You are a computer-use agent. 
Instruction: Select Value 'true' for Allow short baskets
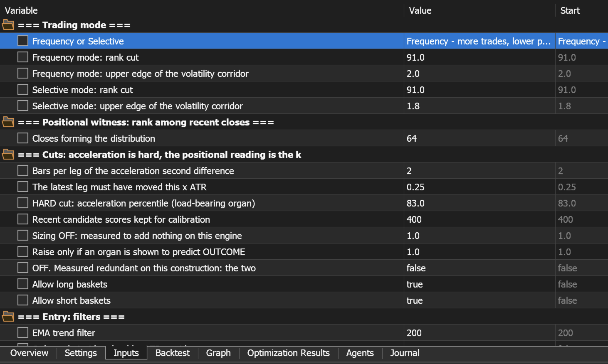pyautogui.click(x=479, y=300)
